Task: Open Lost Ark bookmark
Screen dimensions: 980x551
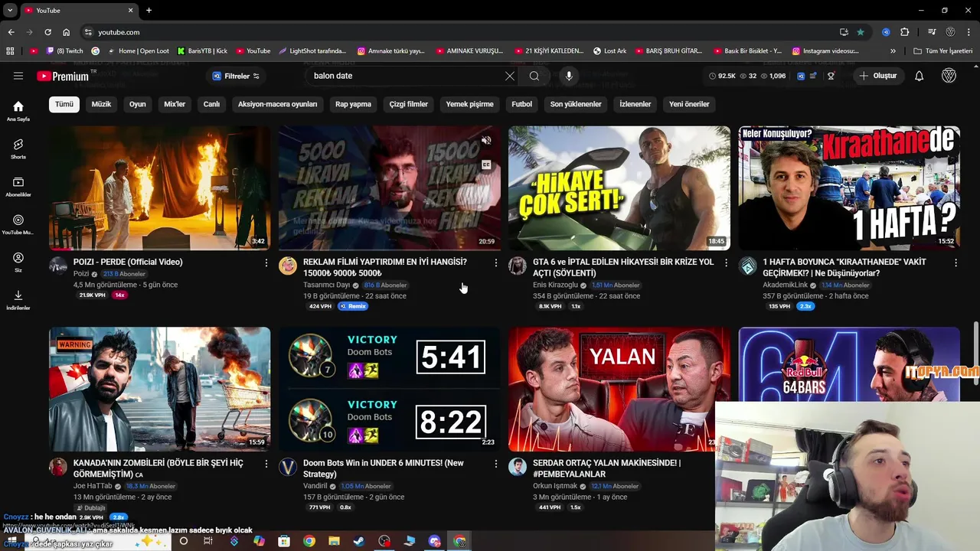Action: (610, 51)
